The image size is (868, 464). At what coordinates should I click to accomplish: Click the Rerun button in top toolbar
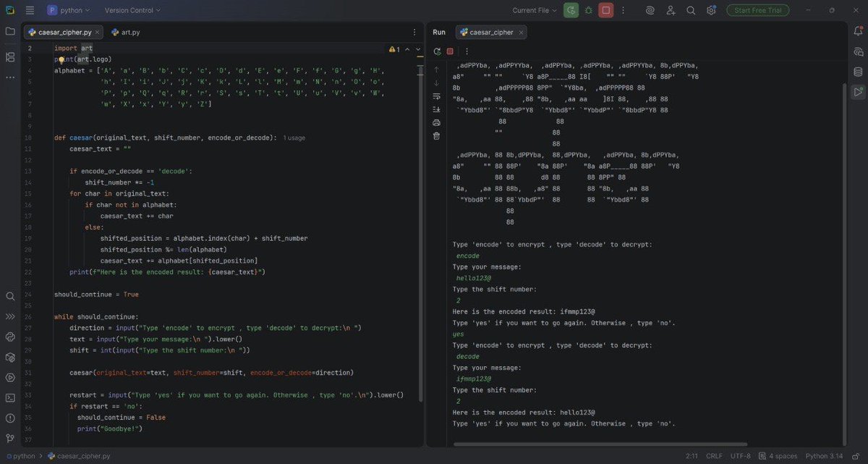point(571,10)
